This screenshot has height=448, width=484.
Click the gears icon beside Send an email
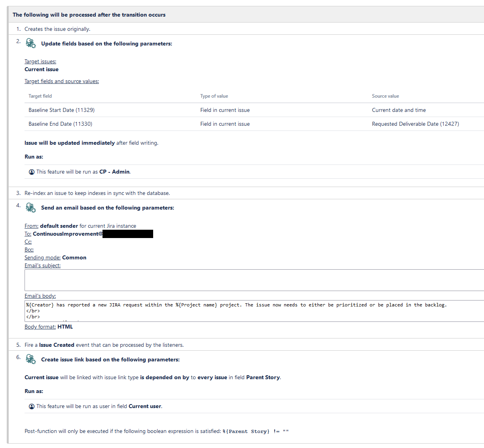click(x=30, y=207)
